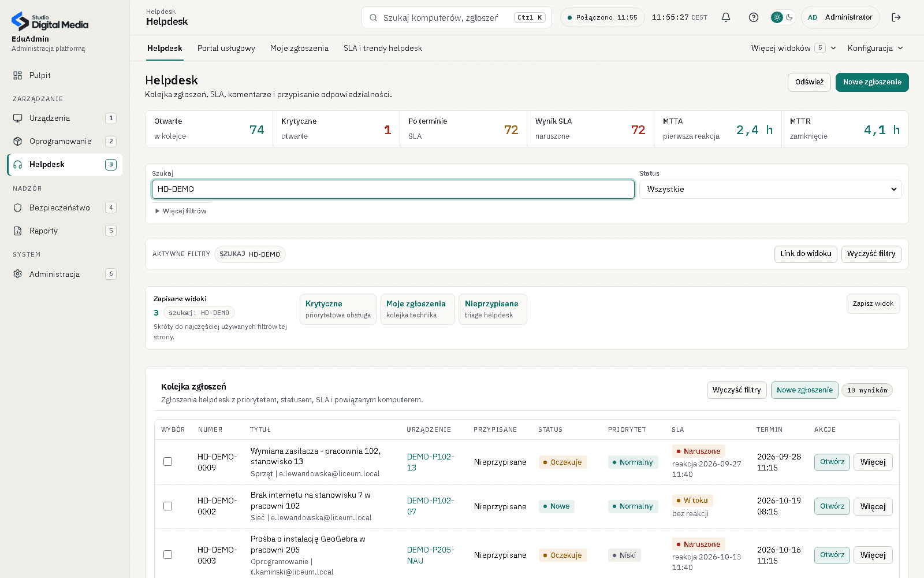Open Oprogramowanie in sidebar
Viewport: 924px width, 578px height.
pos(65,141)
